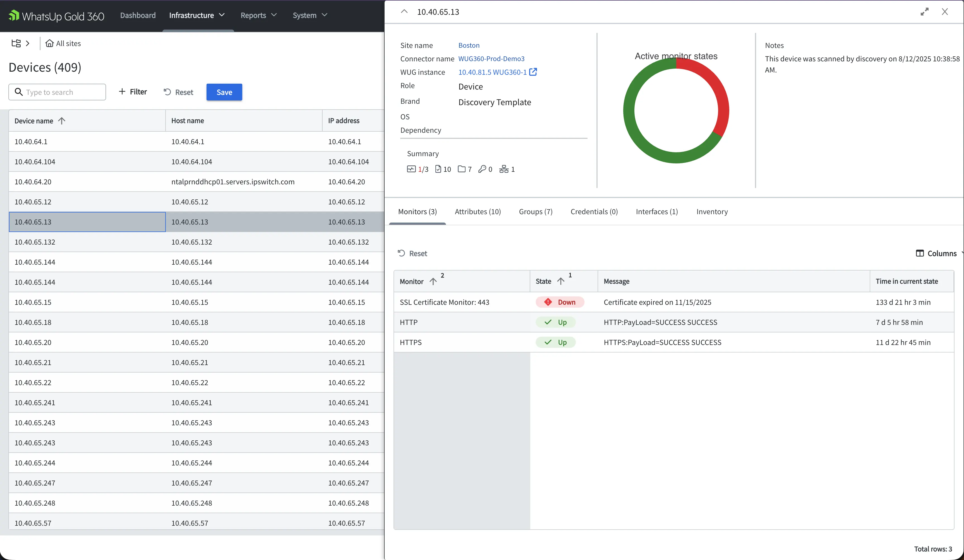The image size is (964, 560).
Task: Open the Infrastructure dropdown menu
Action: [197, 15]
